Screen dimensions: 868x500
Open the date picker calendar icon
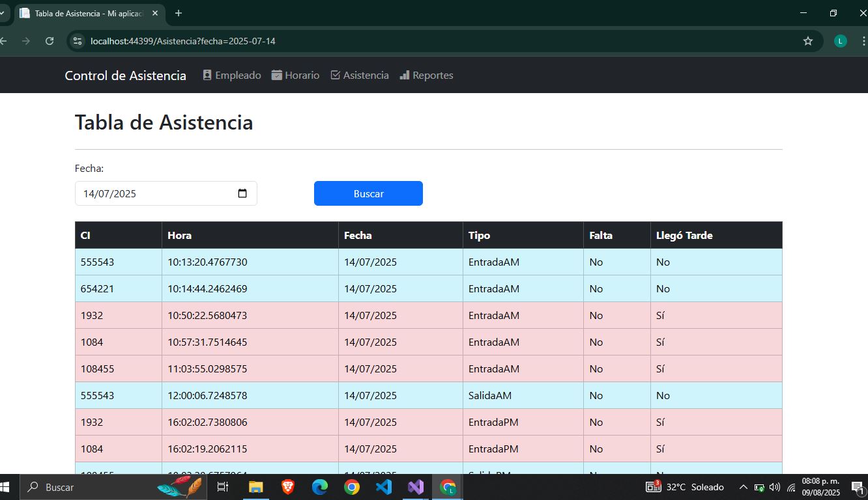(x=242, y=193)
